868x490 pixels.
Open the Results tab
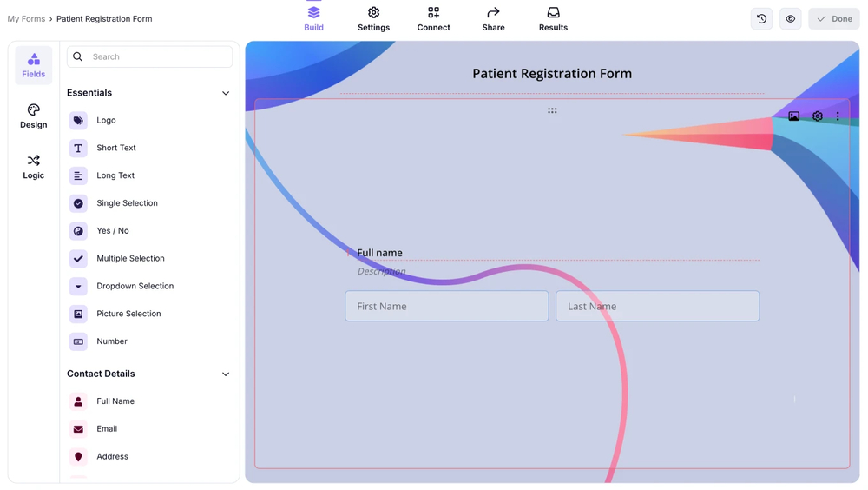coord(553,18)
